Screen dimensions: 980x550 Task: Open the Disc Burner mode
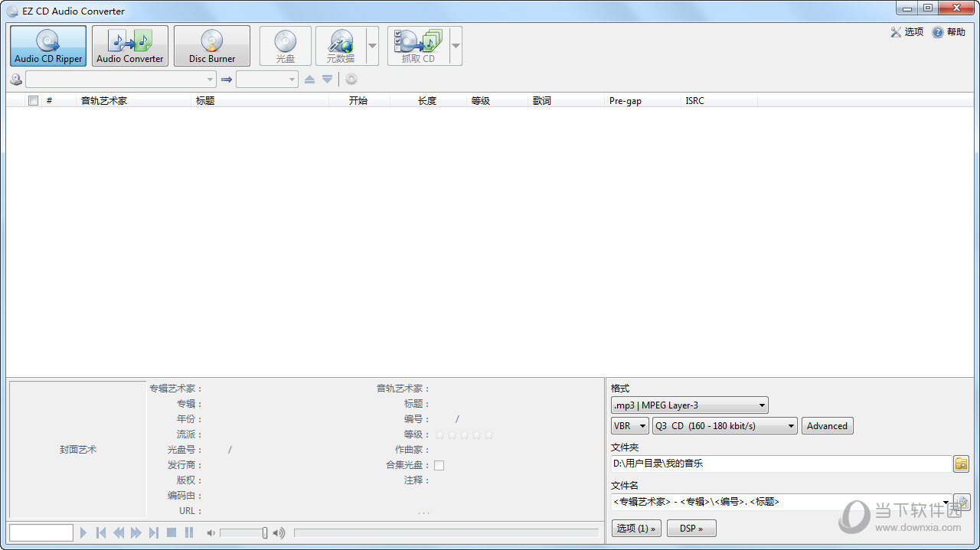212,46
